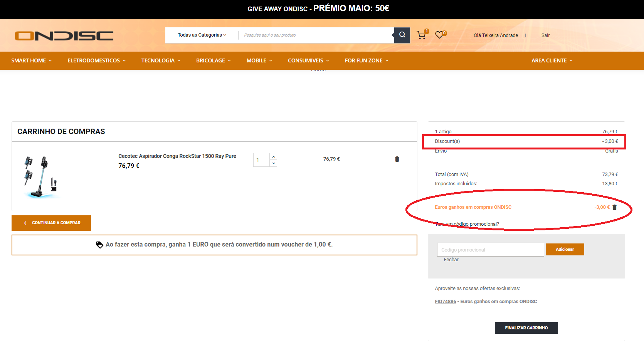Expand the BRICOLAGE menu

214,60
